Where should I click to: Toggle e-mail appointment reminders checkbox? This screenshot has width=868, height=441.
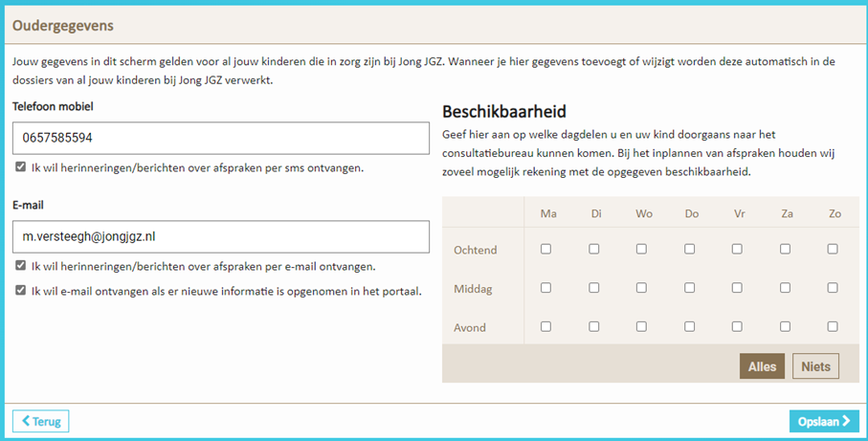tap(21, 266)
